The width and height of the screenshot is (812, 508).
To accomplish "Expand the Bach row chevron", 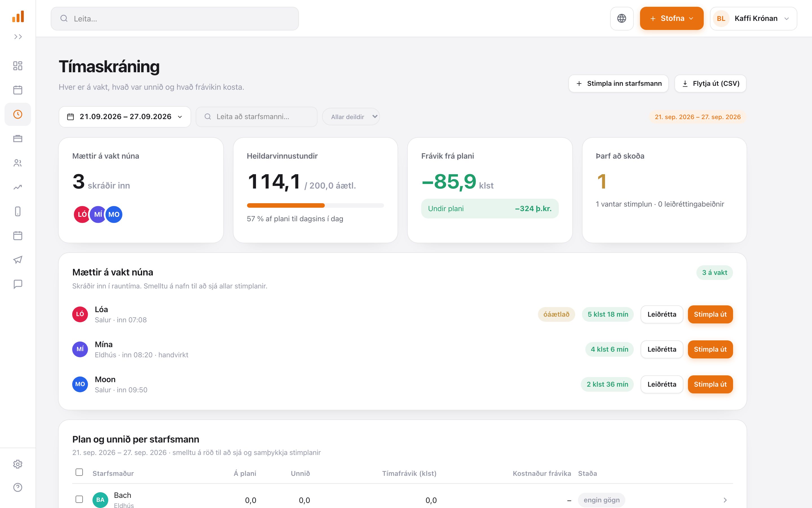I will point(725,500).
